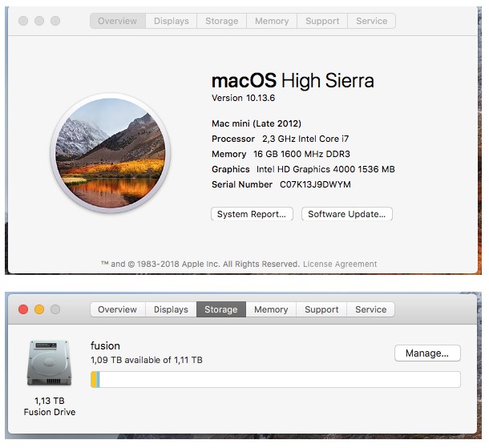489x448 pixels.
Task: Click the macOS High Sierra title
Action: [293, 80]
